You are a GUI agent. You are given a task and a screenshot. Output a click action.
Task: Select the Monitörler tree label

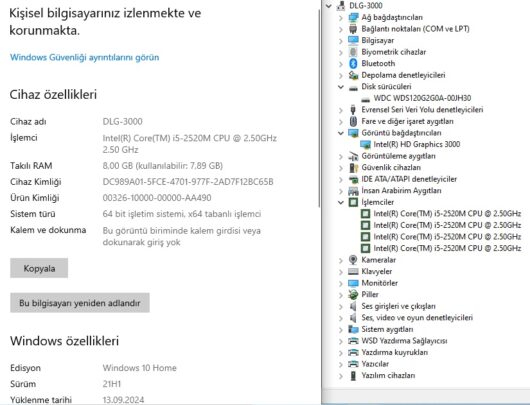click(379, 283)
